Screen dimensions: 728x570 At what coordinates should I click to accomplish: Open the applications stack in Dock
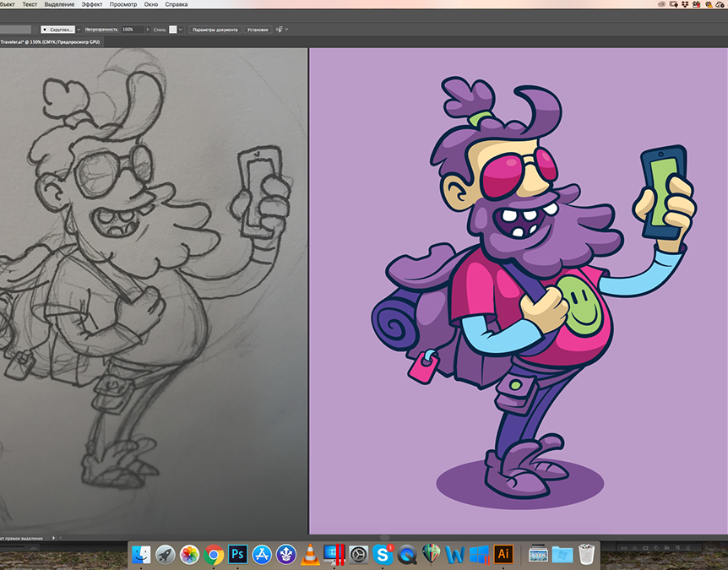[x=538, y=554]
